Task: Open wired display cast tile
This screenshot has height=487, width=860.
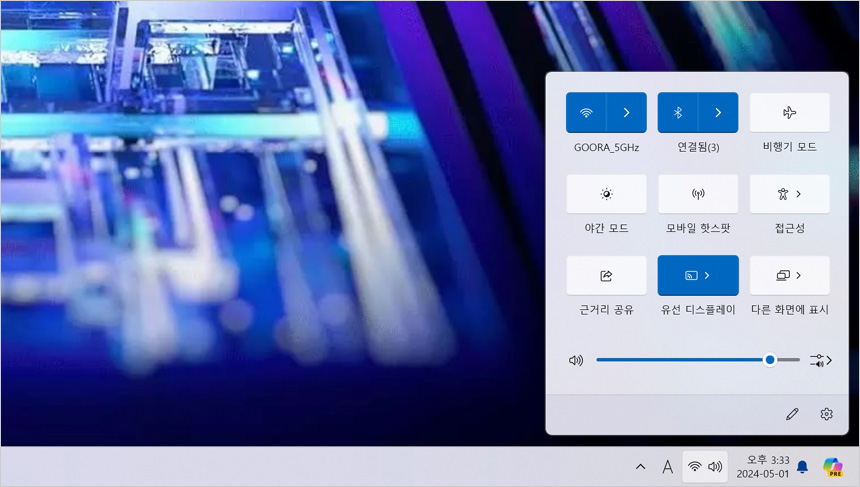Action: pyautogui.click(x=698, y=275)
